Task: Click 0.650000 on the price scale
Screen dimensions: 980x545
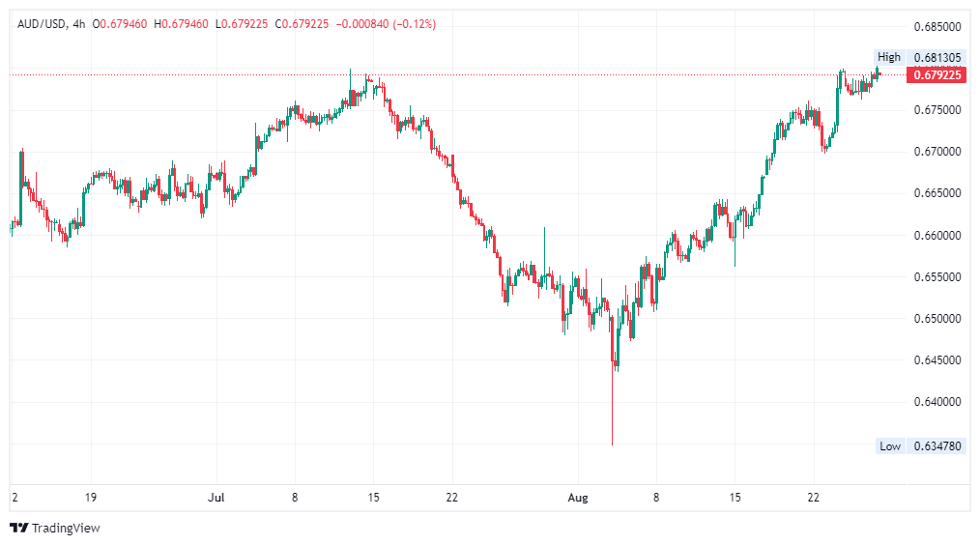Action: (x=937, y=318)
